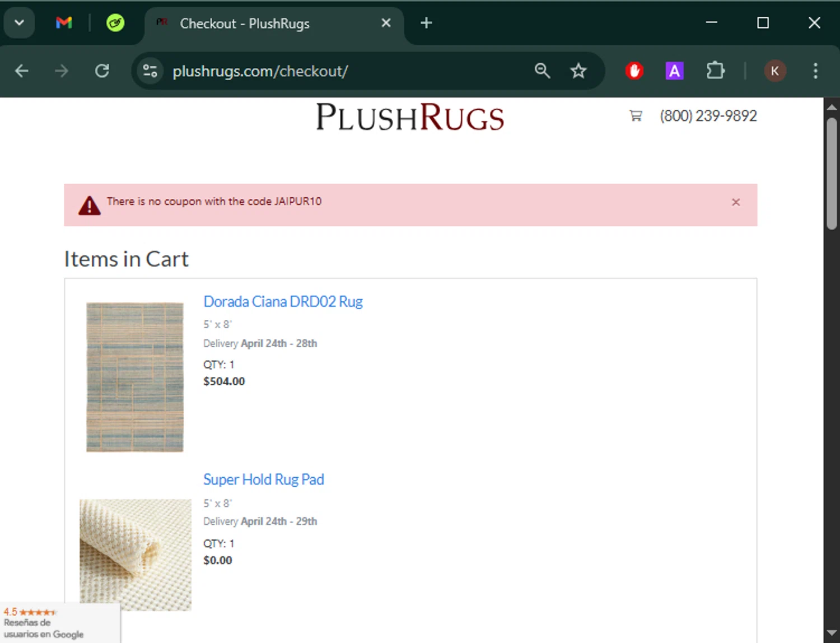This screenshot has height=643, width=840.
Task: Open the red ad blocker extension
Action: coord(634,71)
